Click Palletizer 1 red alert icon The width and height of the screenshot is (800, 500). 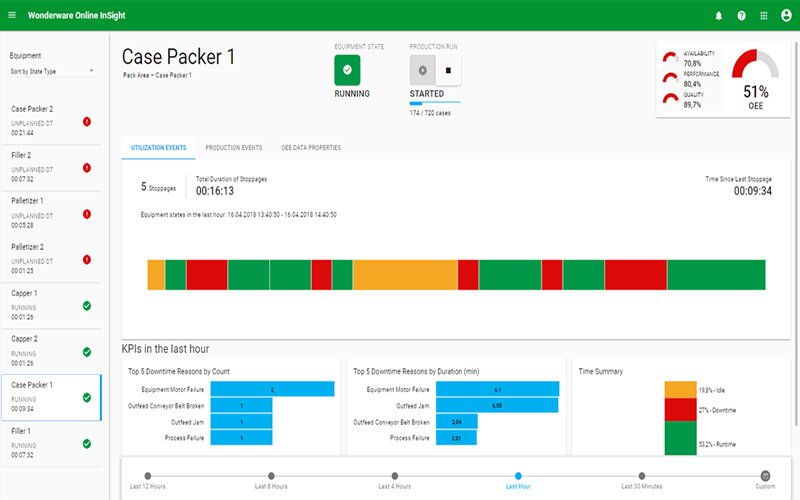click(x=87, y=214)
